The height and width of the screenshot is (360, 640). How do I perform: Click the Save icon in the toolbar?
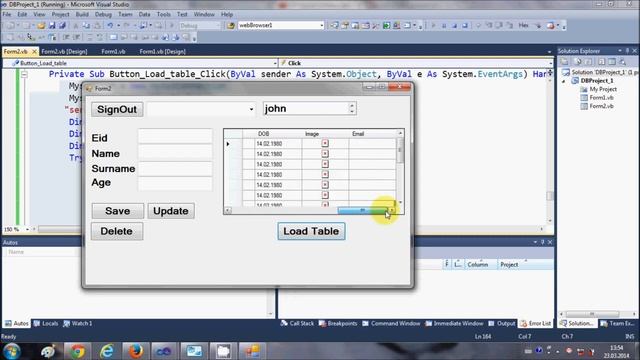coord(52,25)
